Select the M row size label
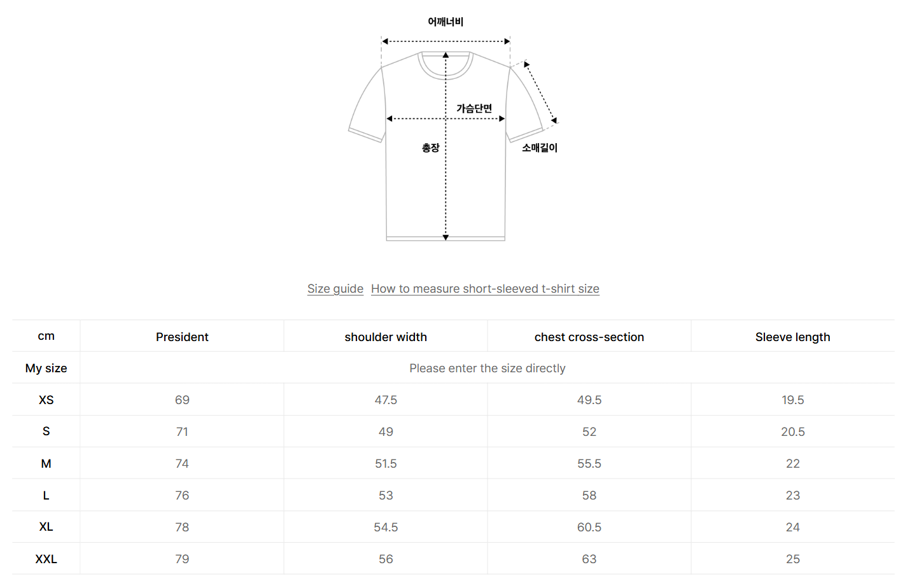 [x=46, y=463]
